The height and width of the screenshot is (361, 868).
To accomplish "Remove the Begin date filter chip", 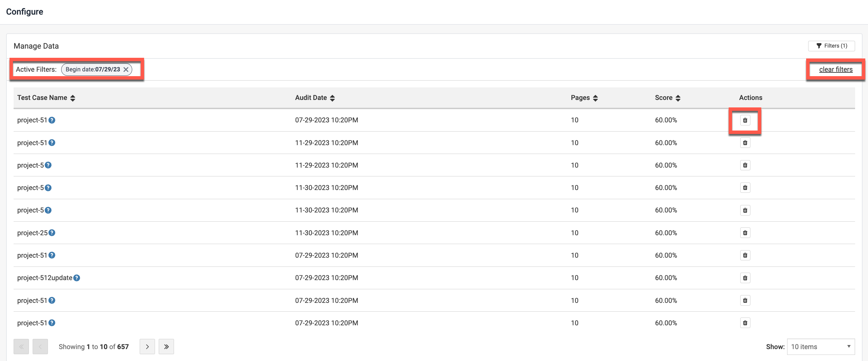I will pyautogui.click(x=126, y=69).
